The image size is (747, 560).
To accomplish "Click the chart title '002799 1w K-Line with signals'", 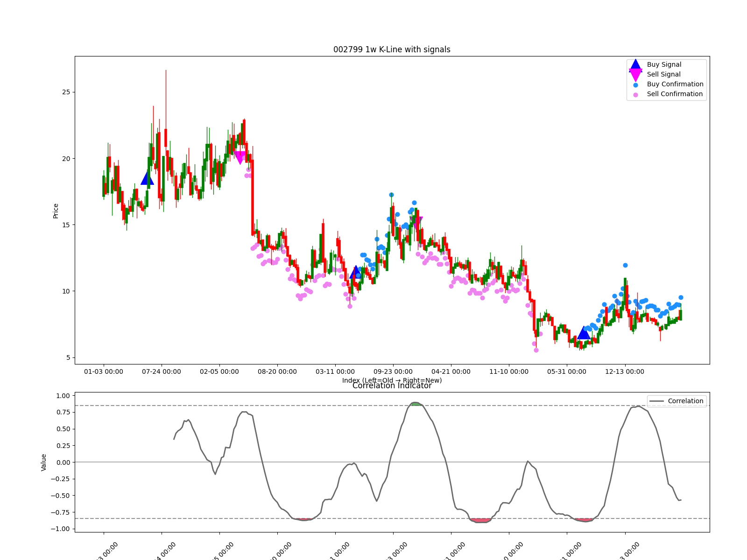I will coord(392,49).
